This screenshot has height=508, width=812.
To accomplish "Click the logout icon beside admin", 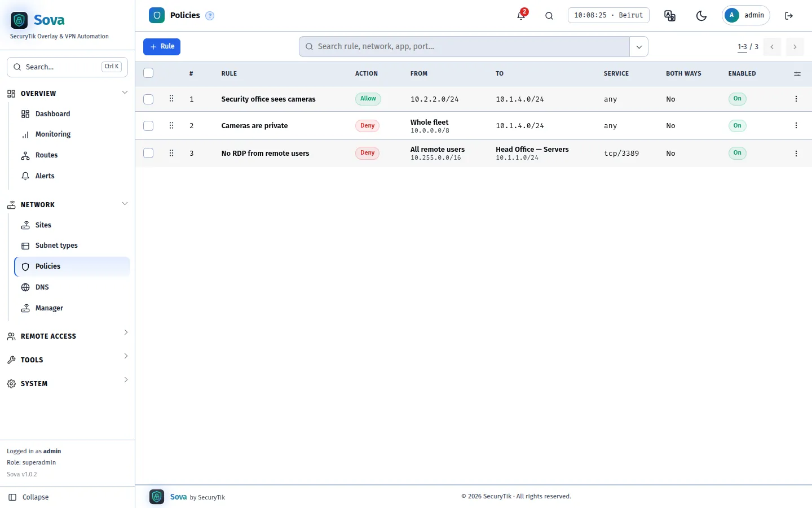I will [x=789, y=16].
